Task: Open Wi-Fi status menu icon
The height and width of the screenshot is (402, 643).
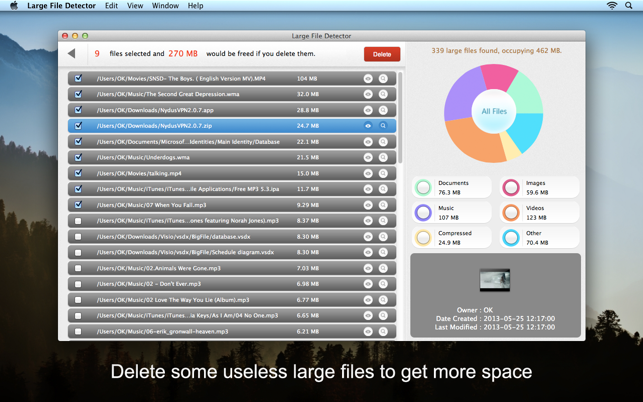Action: click(x=612, y=5)
